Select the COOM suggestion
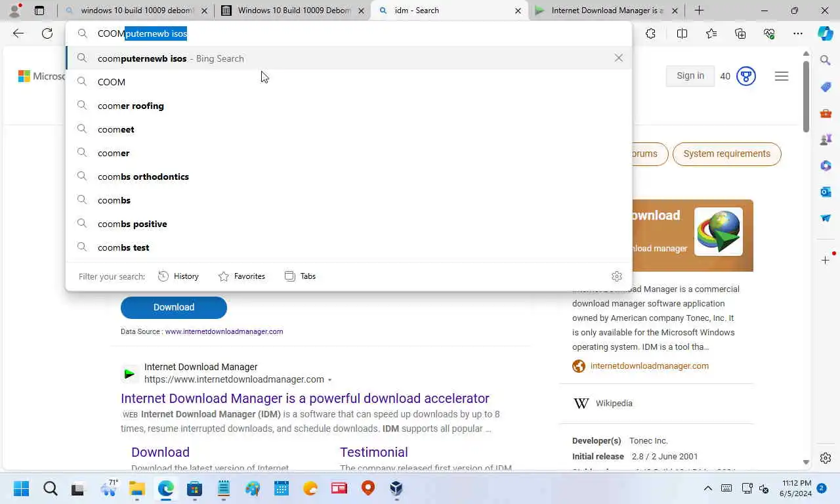Screen dimensions: 840x504 coord(348,82)
